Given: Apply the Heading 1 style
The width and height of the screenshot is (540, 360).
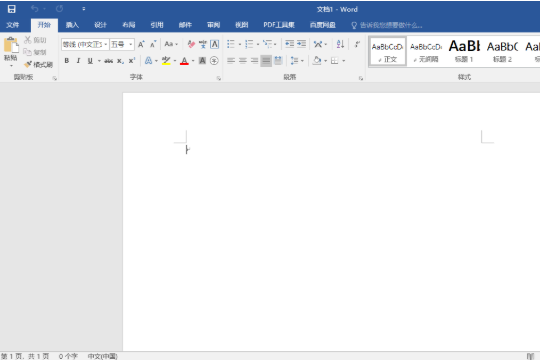Looking at the screenshot, I should pos(464,51).
